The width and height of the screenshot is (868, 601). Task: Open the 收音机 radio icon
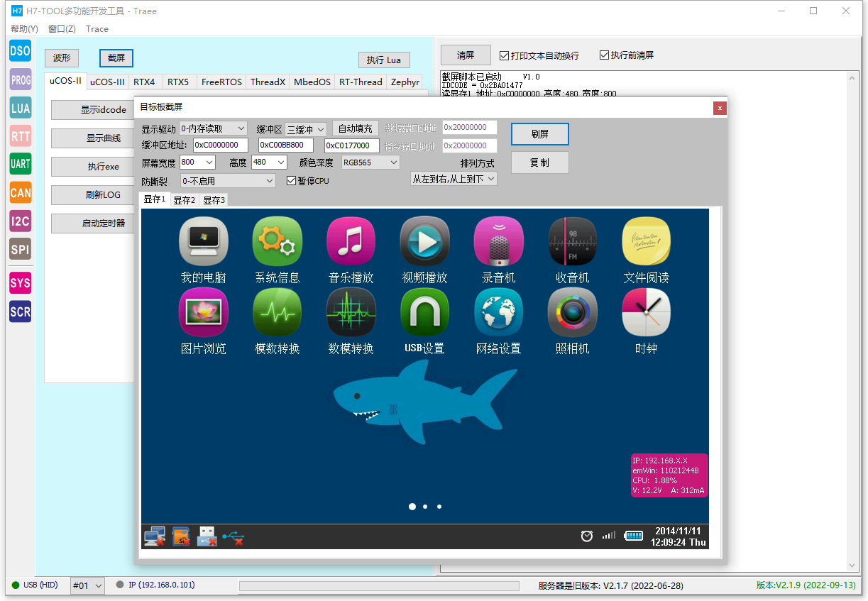pos(573,241)
